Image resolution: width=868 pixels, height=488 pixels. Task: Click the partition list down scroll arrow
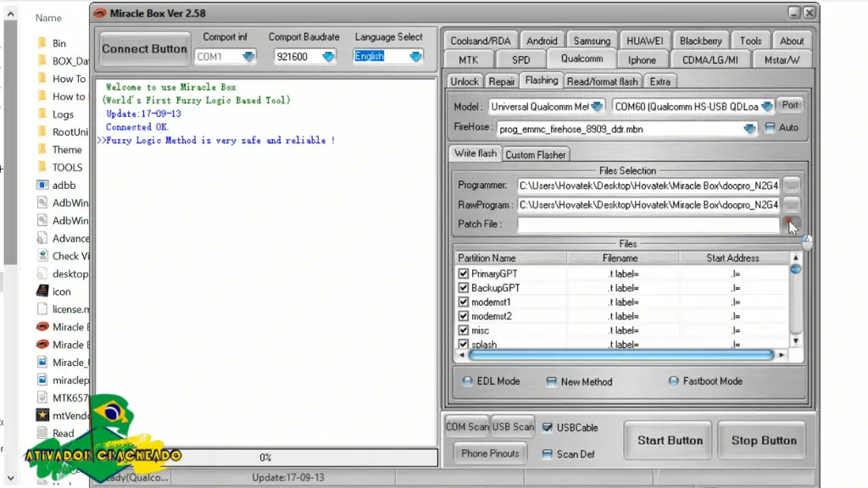tap(795, 341)
